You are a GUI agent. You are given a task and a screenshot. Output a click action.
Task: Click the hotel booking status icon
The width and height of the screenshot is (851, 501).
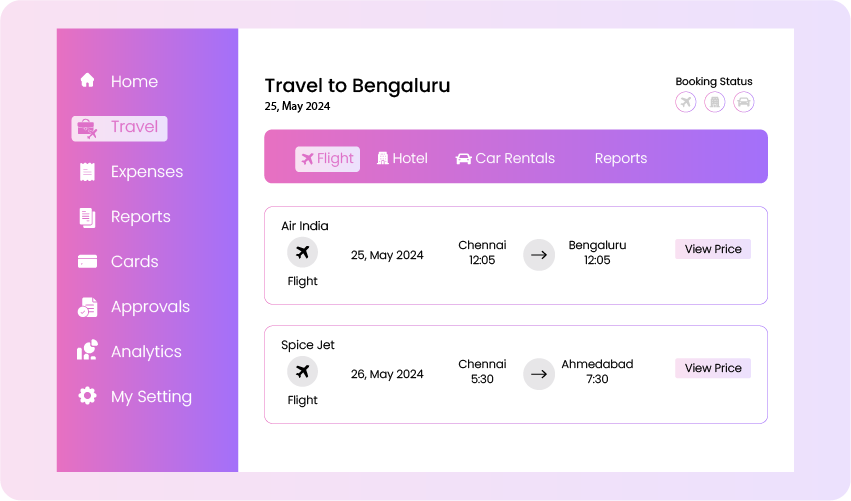pos(714,101)
